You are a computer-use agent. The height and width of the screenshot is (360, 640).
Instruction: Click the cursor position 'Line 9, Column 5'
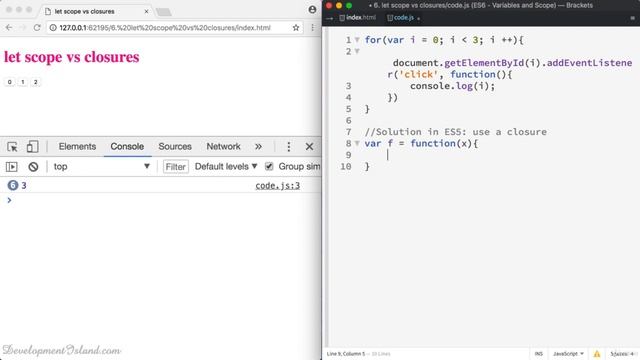coord(346,354)
